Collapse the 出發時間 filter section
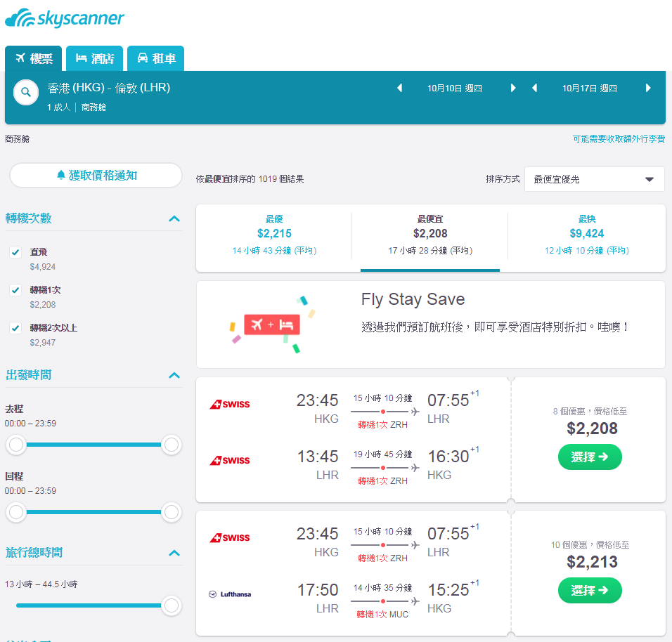The height and width of the screenshot is (642, 672). (x=174, y=376)
